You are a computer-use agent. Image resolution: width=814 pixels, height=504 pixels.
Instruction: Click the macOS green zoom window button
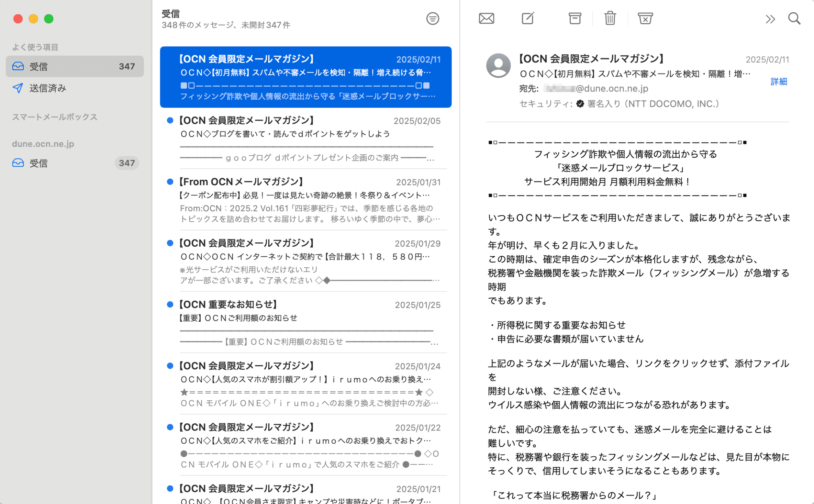pyautogui.click(x=48, y=19)
